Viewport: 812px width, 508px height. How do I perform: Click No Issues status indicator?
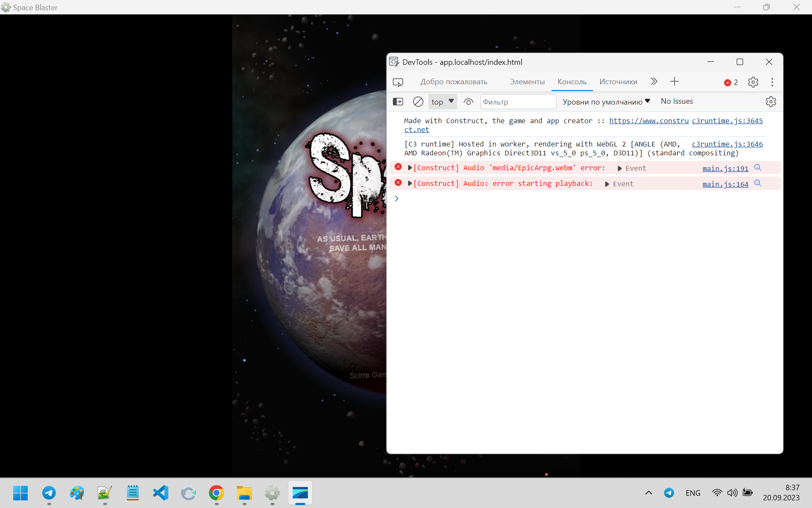(x=677, y=101)
